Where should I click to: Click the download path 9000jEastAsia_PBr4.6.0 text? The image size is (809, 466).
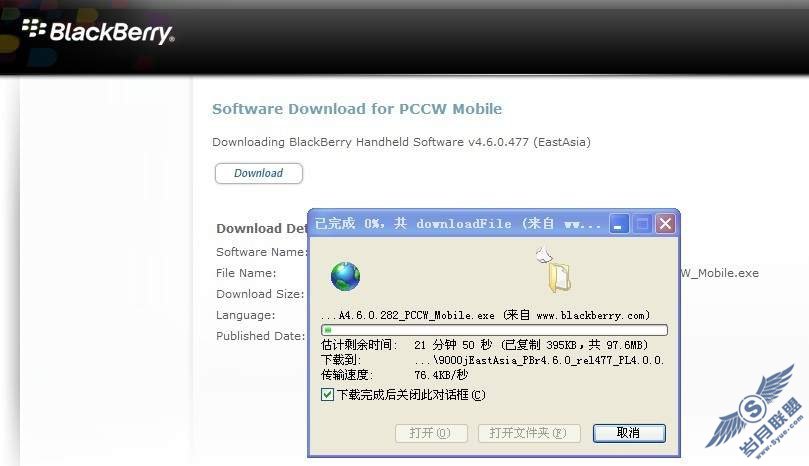pos(539,360)
